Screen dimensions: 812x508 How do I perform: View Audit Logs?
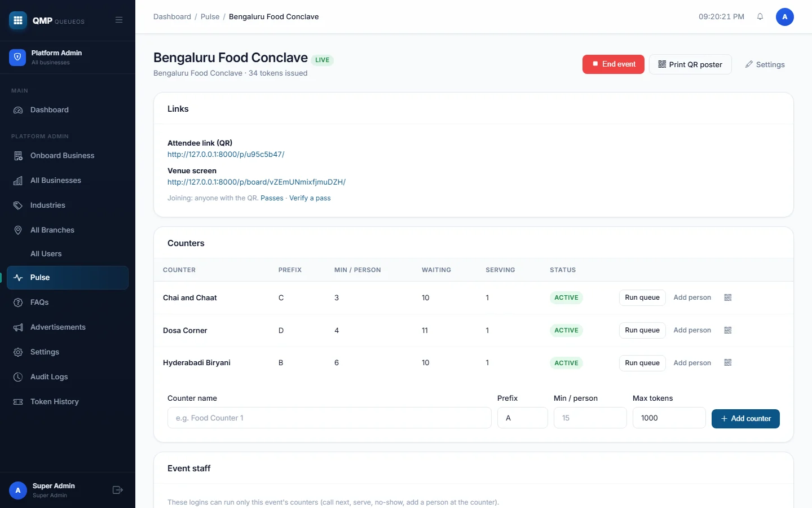click(x=68, y=377)
